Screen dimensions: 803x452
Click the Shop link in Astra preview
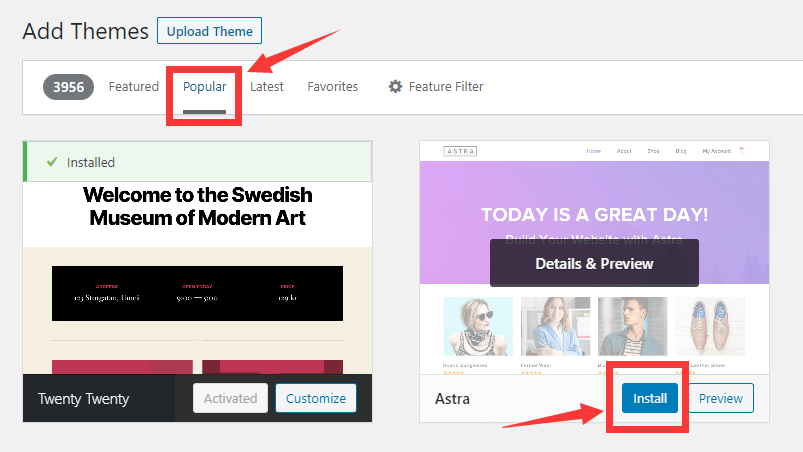(653, 151)
